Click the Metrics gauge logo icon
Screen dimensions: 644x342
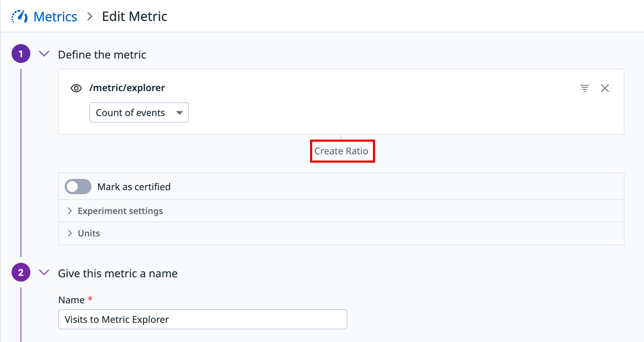(20, 17)
